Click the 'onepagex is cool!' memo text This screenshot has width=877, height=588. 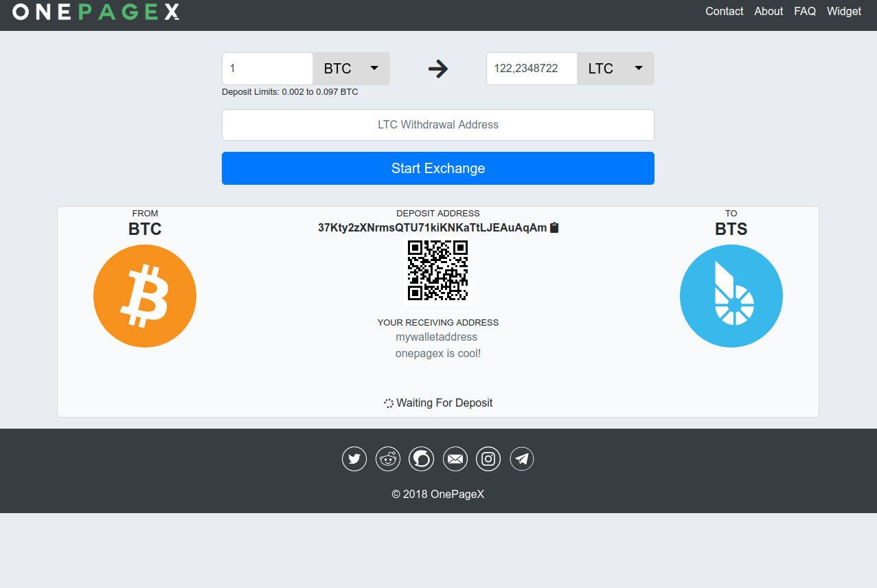438,354
